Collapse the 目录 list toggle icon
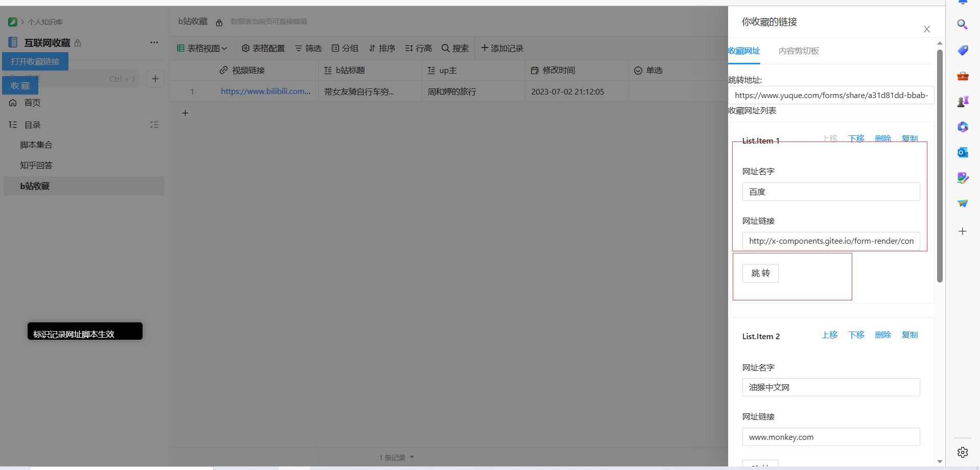 [x=154, y=125]
